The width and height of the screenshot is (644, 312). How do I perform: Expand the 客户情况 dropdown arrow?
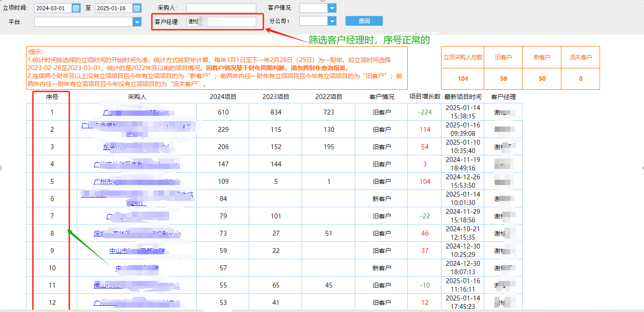[x=332, y=8]
